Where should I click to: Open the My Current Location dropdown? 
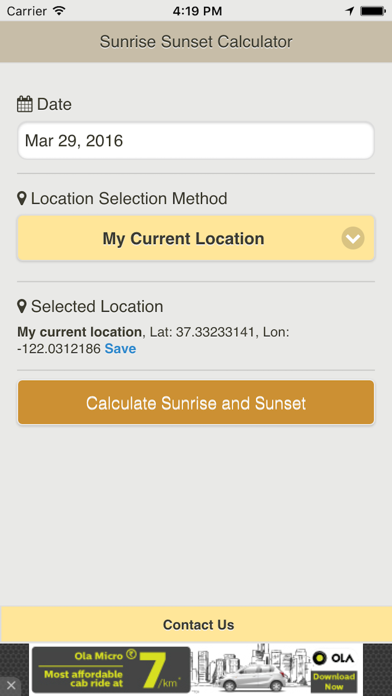pyautogui.click(x=196, y=238)
